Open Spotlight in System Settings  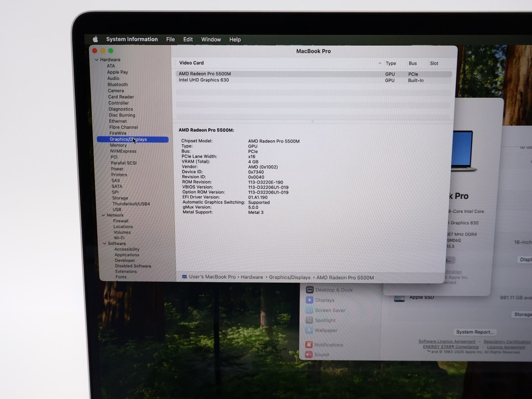321,320
